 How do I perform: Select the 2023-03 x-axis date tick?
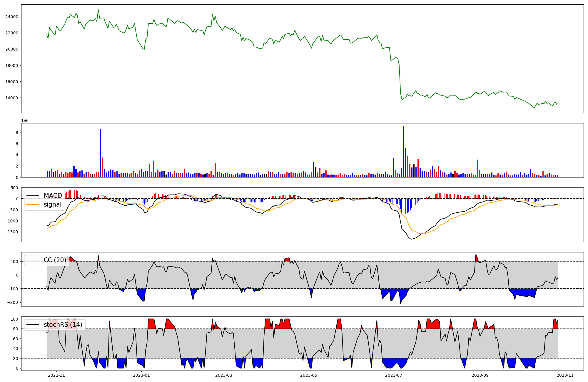[x=224, y=375]
